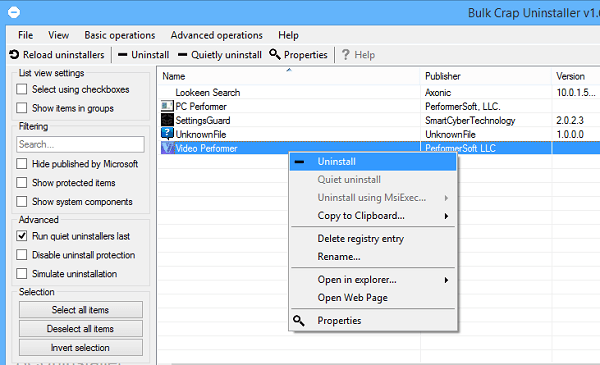
Task: Click the Reload uninstallers circular arrow icon
Action: (x=14, y=55)
